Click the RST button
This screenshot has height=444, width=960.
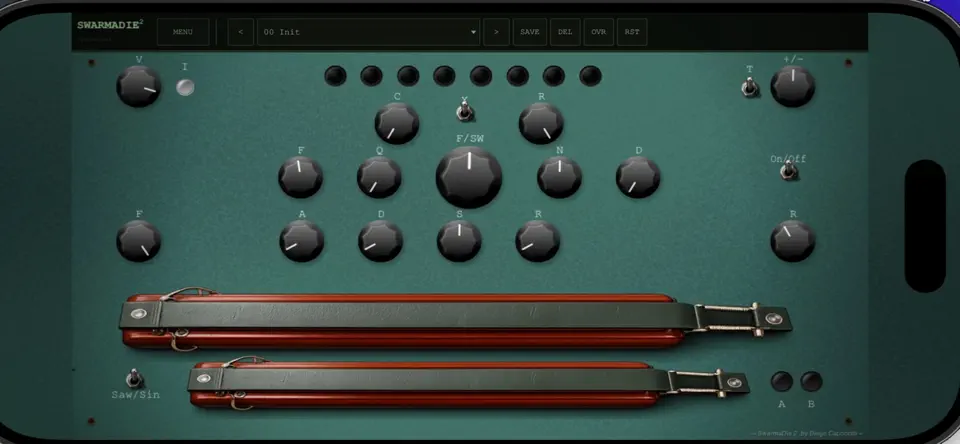[632, 32]
